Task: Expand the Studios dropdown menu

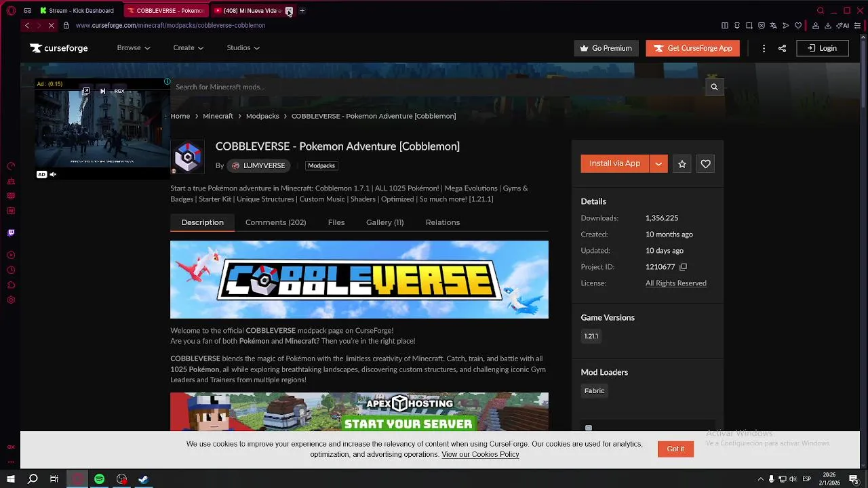Action: (243, 48)
